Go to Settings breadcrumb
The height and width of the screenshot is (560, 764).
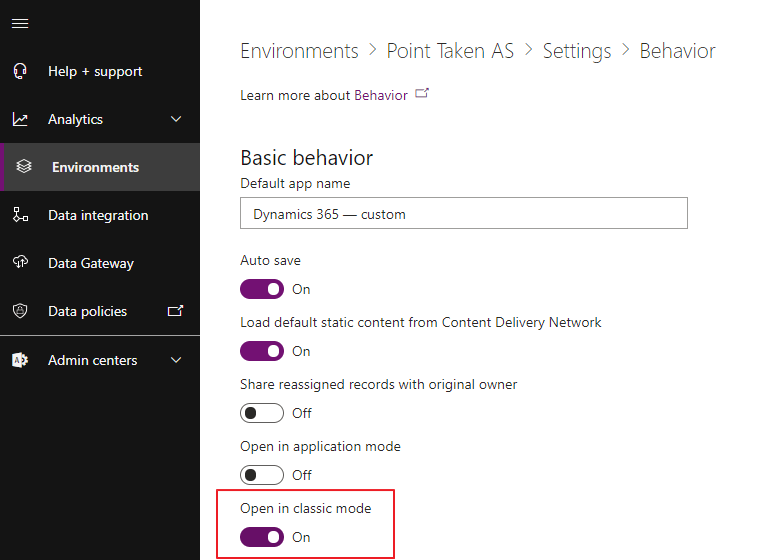(577, 52)
